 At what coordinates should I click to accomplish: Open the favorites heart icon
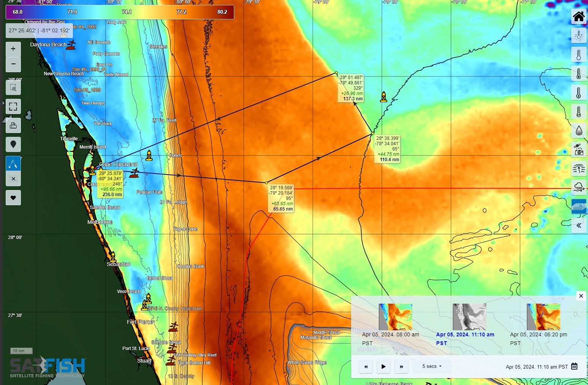13,198
